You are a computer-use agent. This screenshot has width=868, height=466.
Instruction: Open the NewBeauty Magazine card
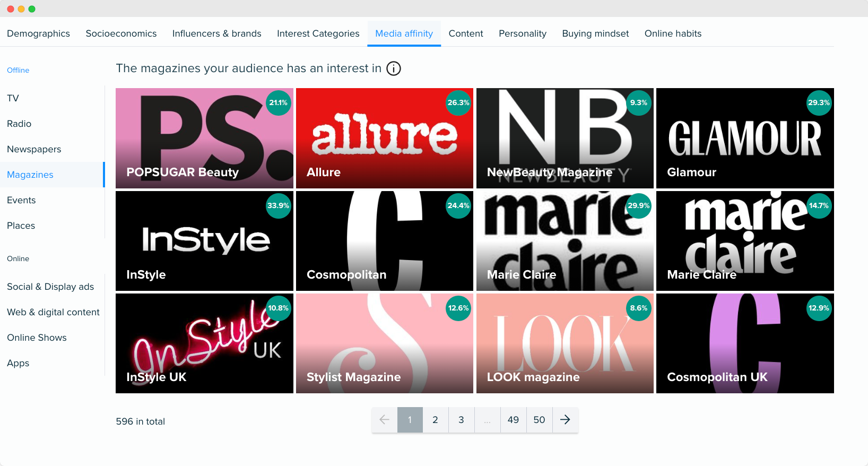(x=565, y=138)
